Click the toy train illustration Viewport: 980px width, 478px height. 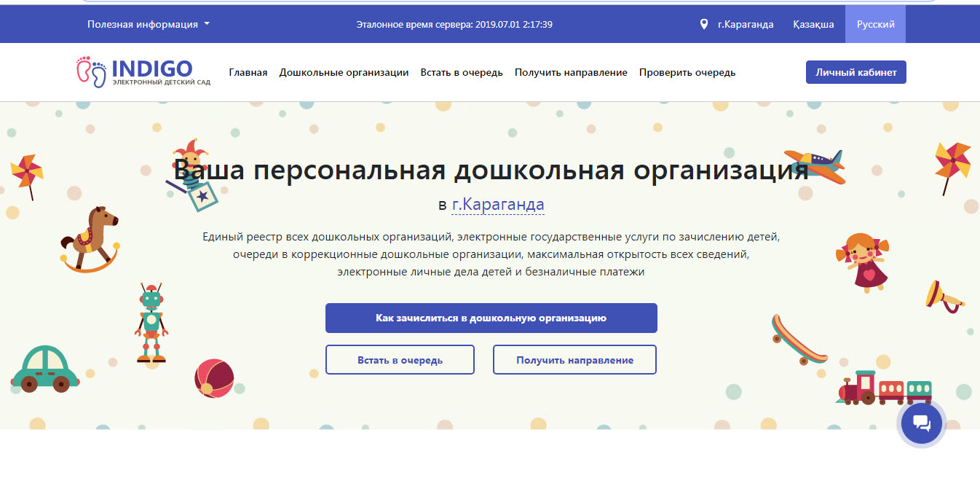tap(885, 388)
